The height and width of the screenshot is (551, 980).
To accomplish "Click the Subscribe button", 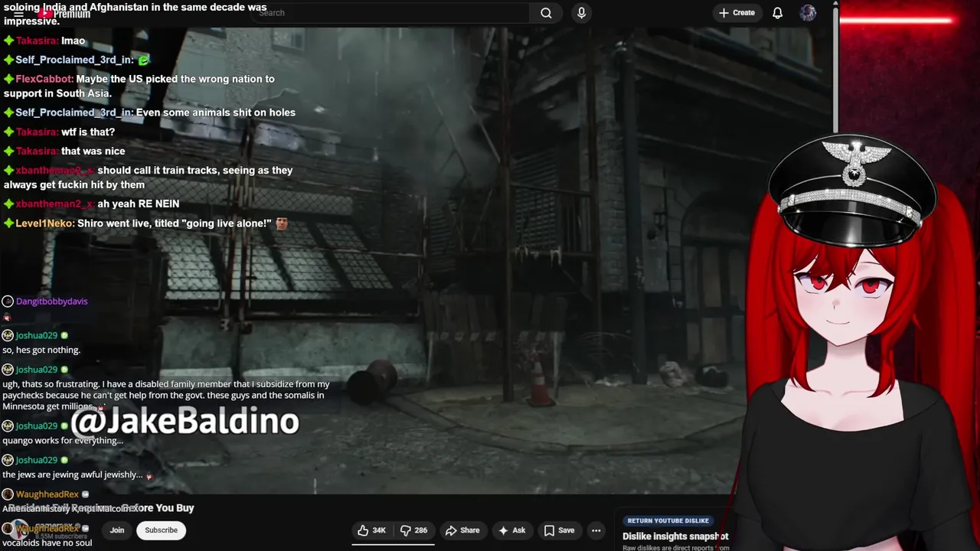I will coord(161,530).
